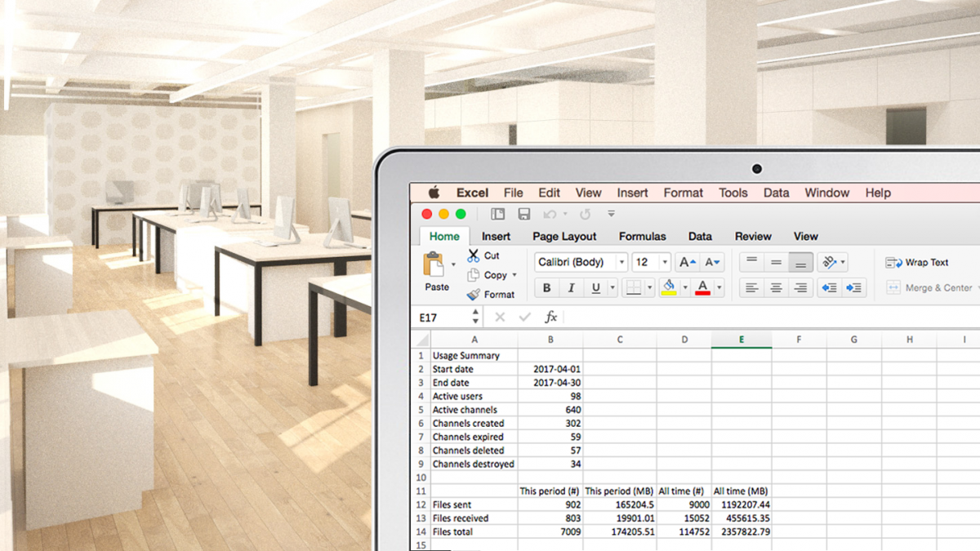Increase the cell indent
The image size is (980, 551).
point(854,288)
